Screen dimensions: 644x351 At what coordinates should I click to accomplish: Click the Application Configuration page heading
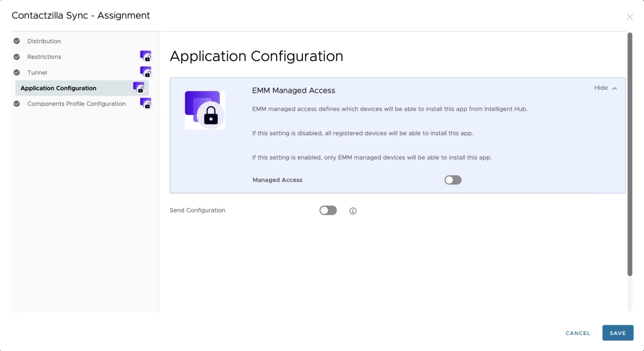[x=256, y=56]
